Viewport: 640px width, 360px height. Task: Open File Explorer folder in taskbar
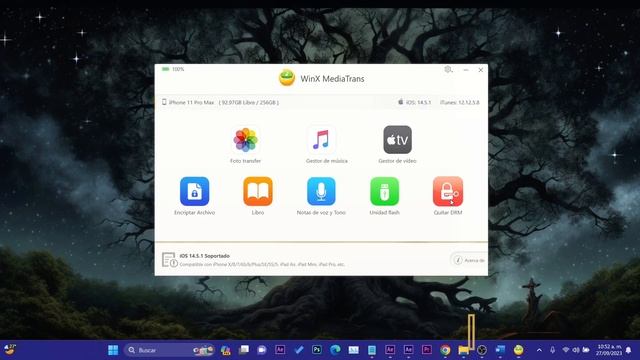point(463,350)
